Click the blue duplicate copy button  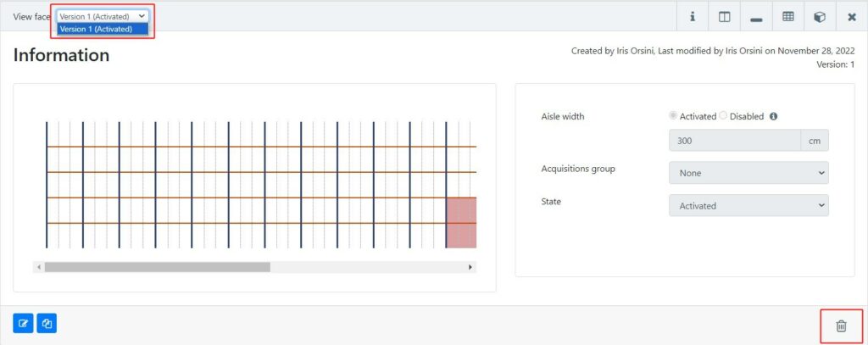47,323
